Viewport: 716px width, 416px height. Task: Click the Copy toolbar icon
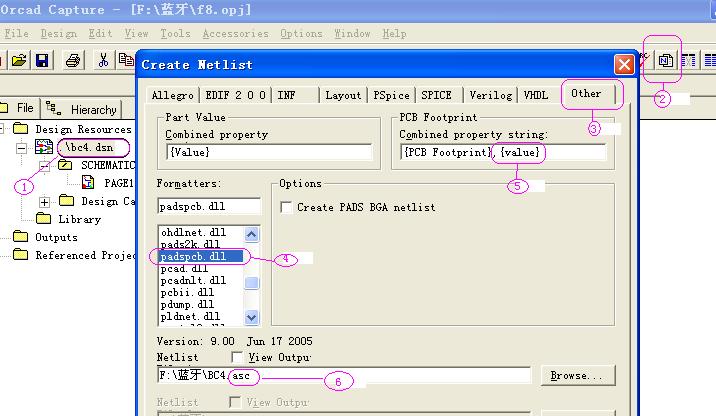(x=126, y=60)
